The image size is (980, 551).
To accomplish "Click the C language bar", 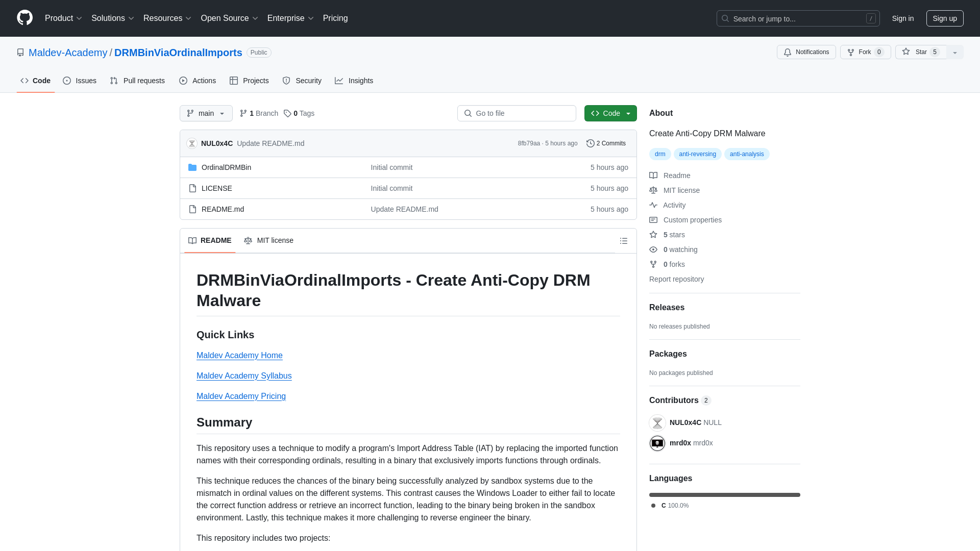I will click(x=725, y=495).
